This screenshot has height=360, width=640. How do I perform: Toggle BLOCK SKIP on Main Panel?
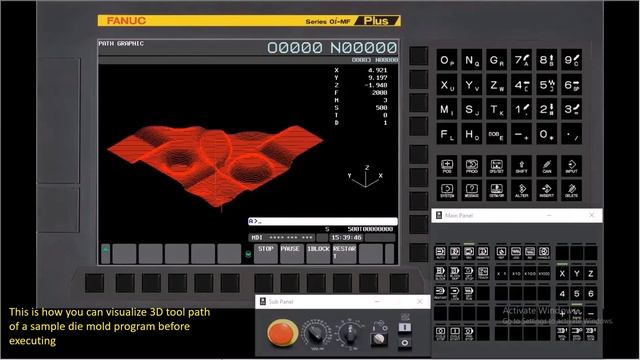point(455,273)
